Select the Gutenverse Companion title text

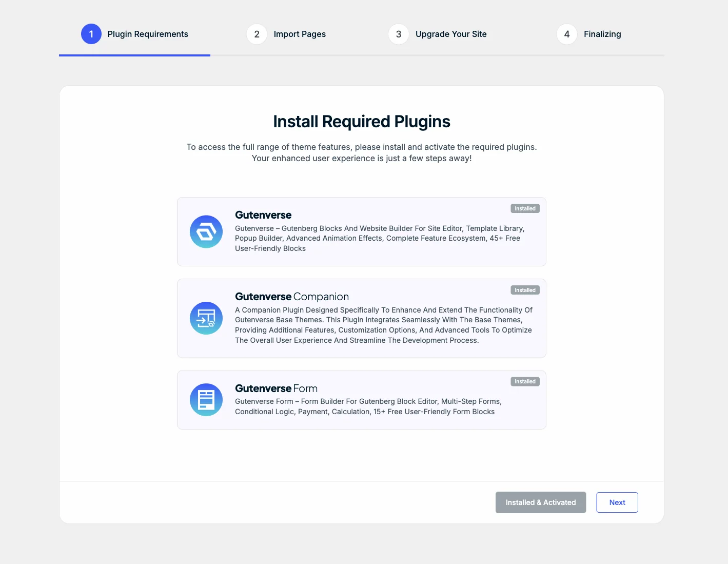click(292, 297)
